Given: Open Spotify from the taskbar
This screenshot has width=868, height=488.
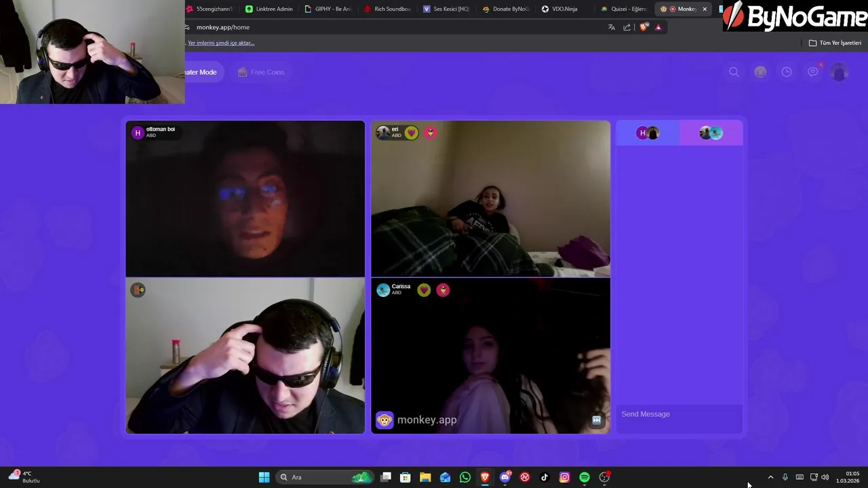Looking at the screenshot, I should pyautogui.click(x=585, y=477).
